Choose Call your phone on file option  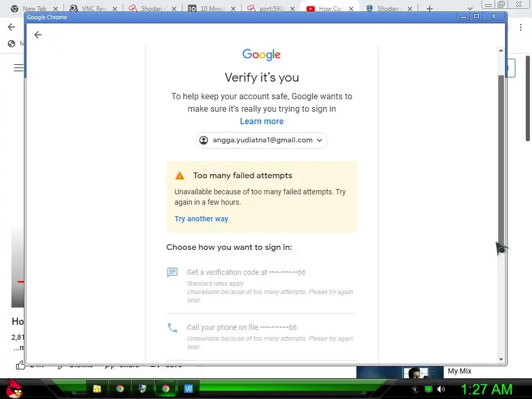point(262,337)
